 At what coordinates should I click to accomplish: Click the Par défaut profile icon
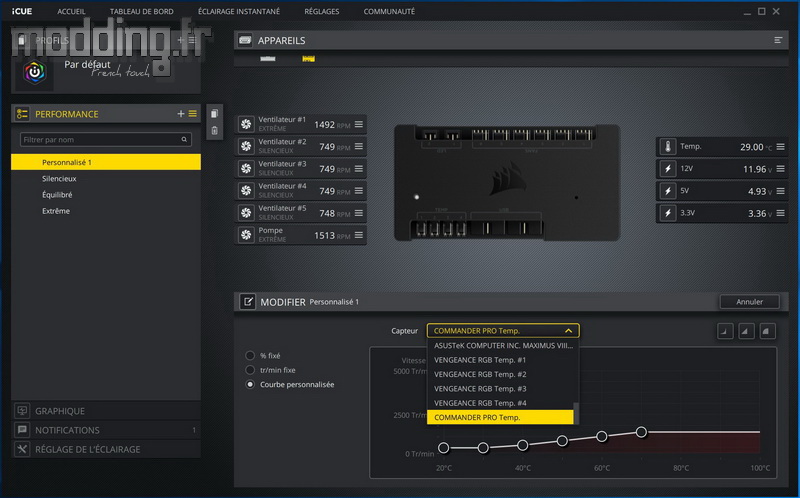35,72
